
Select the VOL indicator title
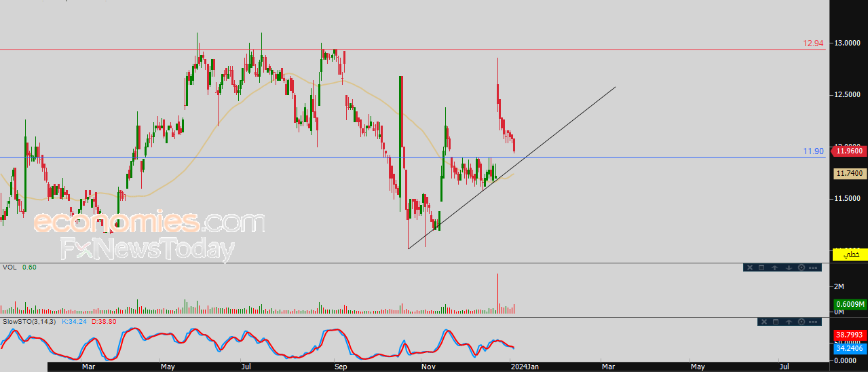click(10, 267)
